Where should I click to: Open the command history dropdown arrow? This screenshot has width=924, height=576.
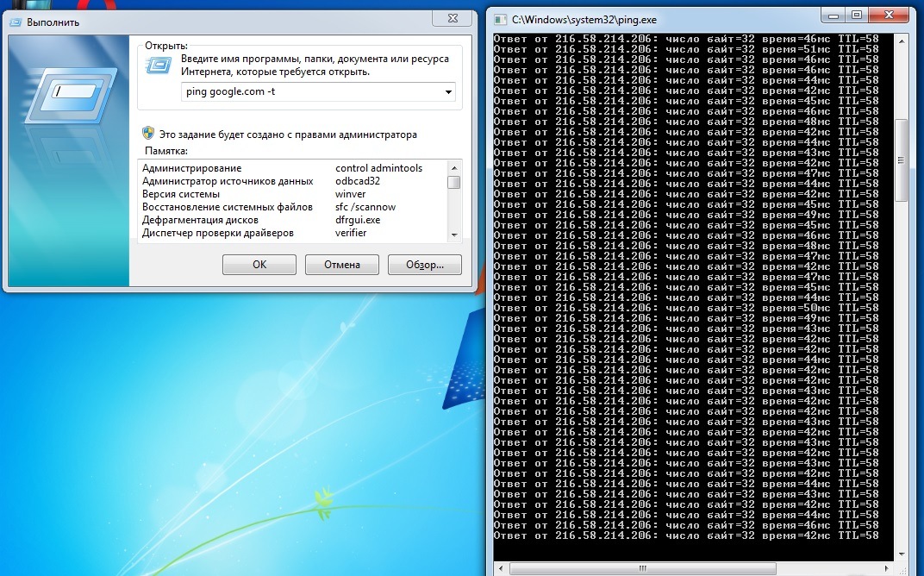tap(448, 92)
